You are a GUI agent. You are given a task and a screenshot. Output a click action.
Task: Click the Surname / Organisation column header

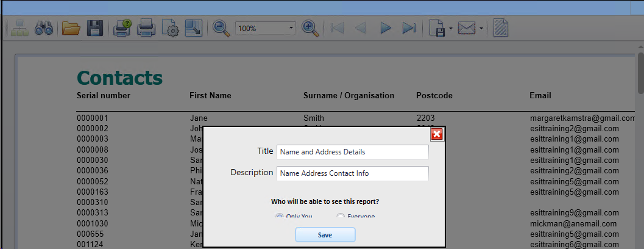pyautogui.click(x=349, y=95)
